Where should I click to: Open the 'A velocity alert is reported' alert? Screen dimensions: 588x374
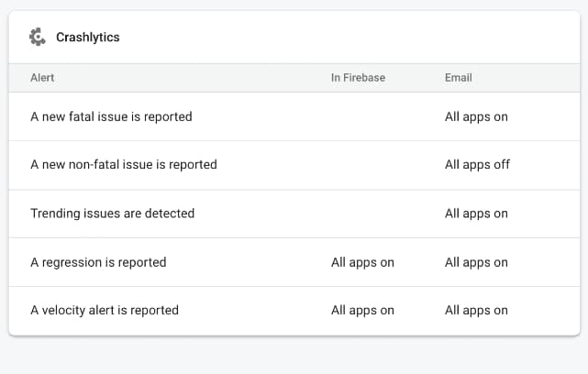click(105, 311)
